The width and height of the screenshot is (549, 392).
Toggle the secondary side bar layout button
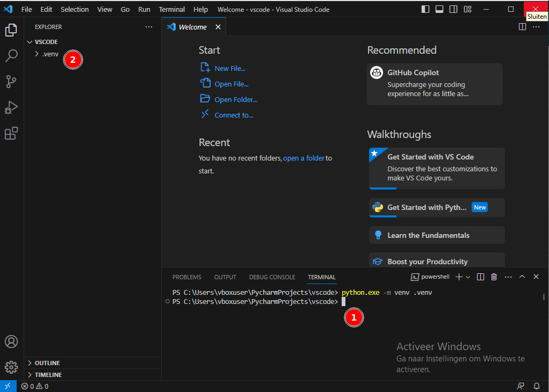pyautogui.click(x=453, y=9)
